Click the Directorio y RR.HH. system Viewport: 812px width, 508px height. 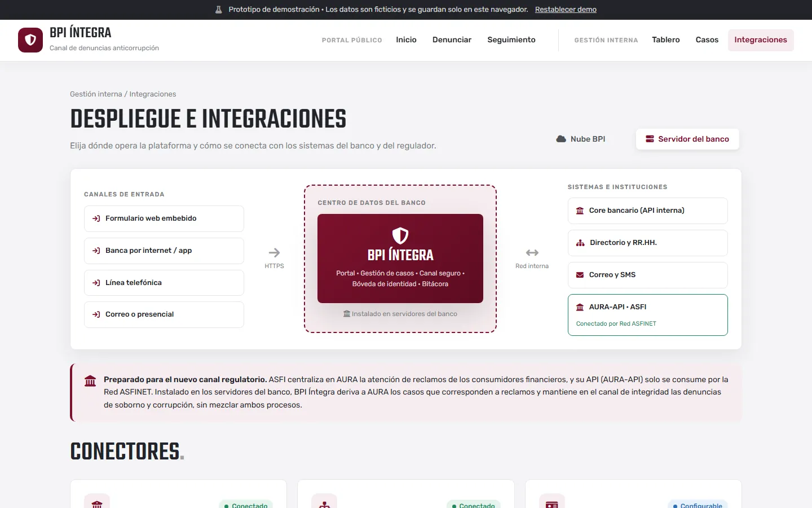(x=648, y=243)
